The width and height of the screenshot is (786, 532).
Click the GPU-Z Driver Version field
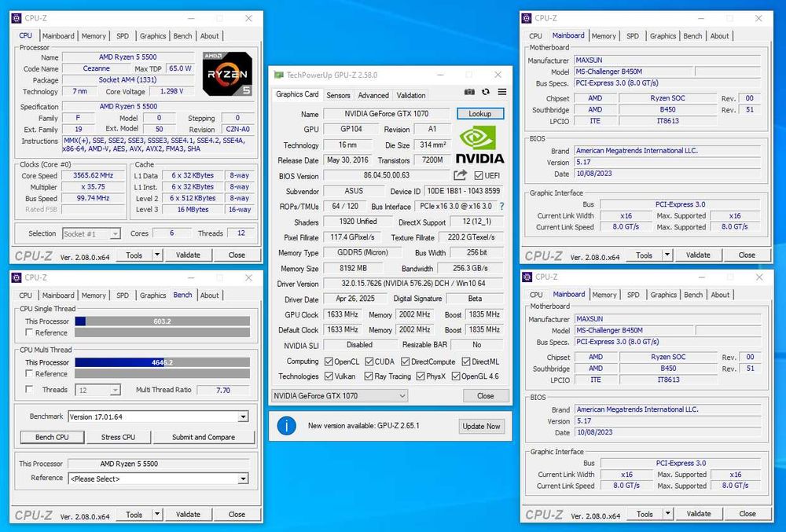(x=413, y=284)
